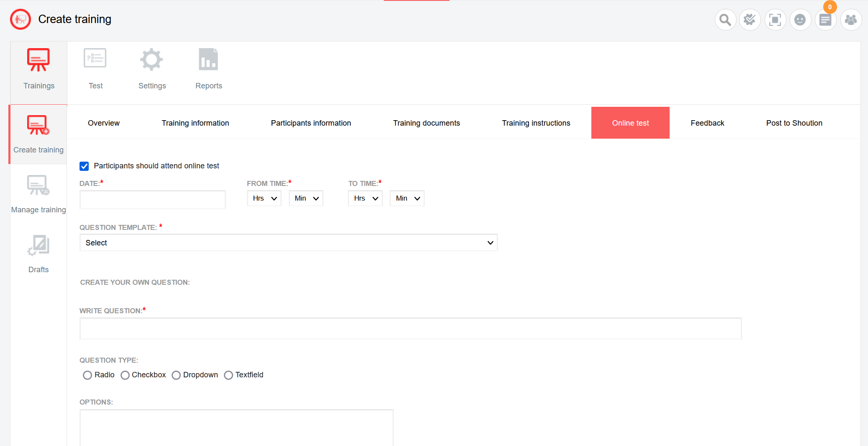This screenshot has width=868, height=446.
Task: Switch to Participants information tab
Action: click(311, 123)
